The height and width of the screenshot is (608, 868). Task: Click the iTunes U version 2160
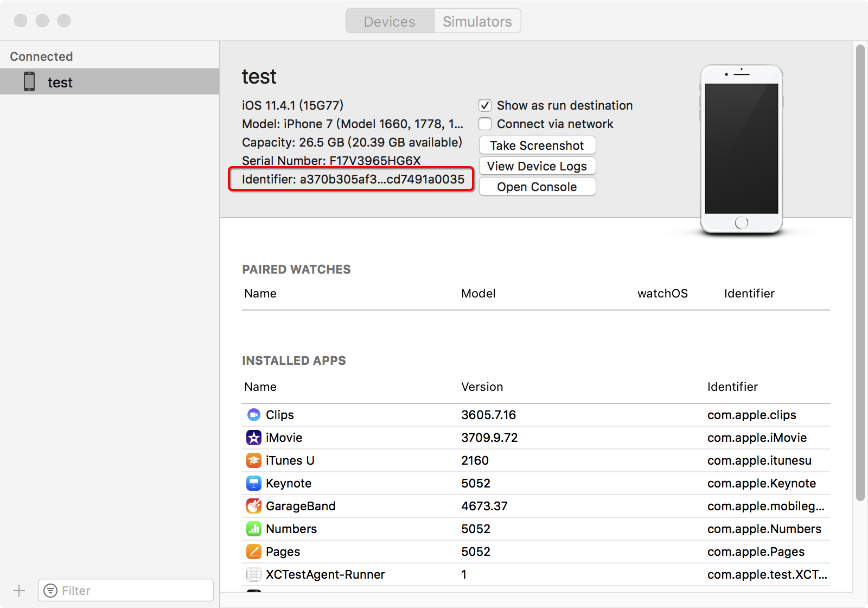[x=475, y=460]
